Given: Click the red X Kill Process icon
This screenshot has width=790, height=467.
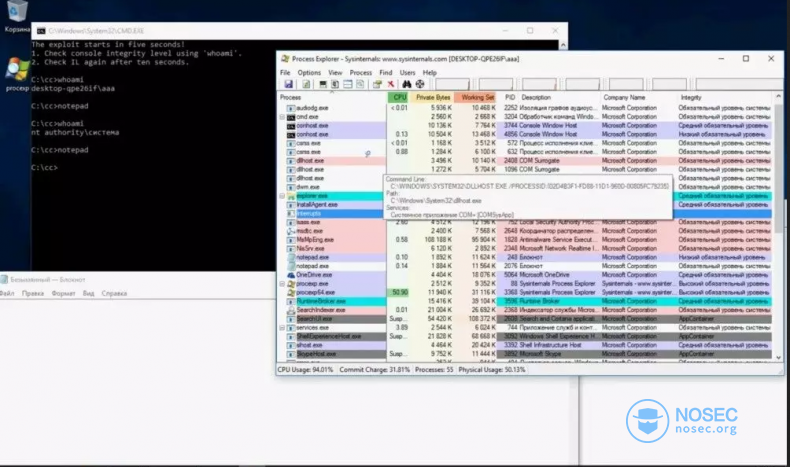Looking at the screenshot, I should pyautogui.click(x=390, y=84).
